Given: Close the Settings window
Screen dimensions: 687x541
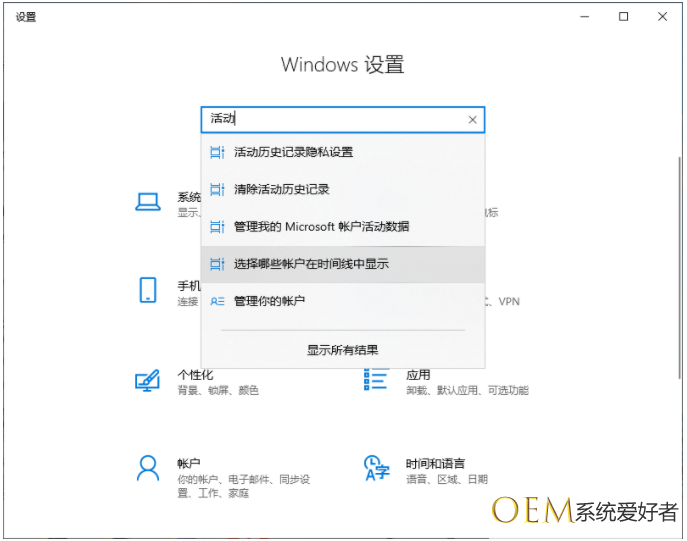Looking at the screenshot, I should click(x=661, y=17).
